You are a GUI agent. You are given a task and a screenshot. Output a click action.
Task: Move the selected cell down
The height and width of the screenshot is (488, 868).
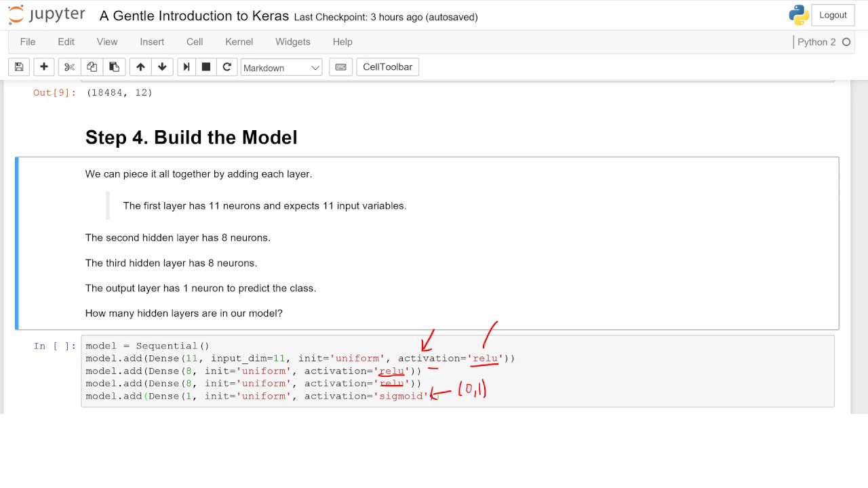(162, 67)
